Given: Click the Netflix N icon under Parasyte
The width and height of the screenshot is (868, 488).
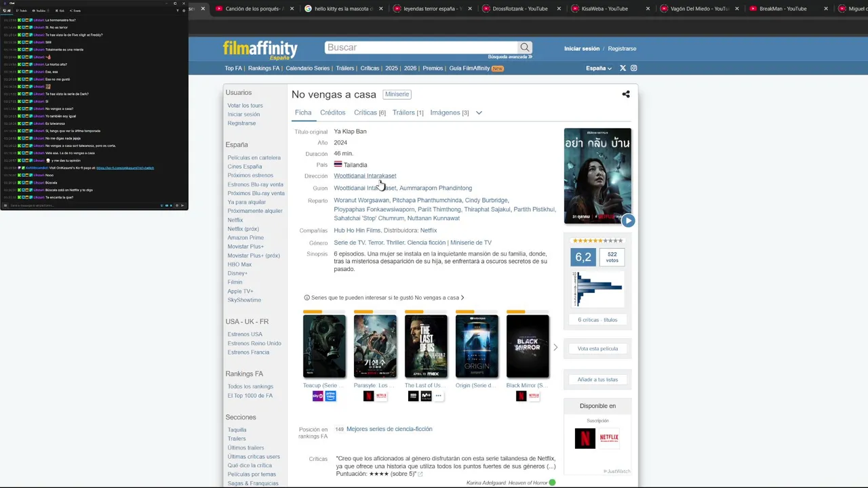Looking at the screenshot, I should coord(368,396).
